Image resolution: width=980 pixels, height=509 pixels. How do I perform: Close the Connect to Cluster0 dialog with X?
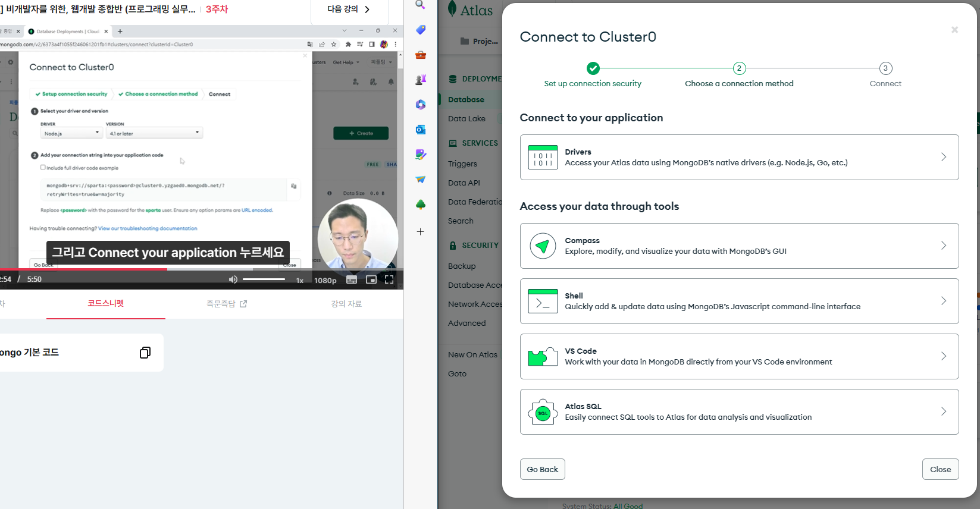click(x=954, y=30)
